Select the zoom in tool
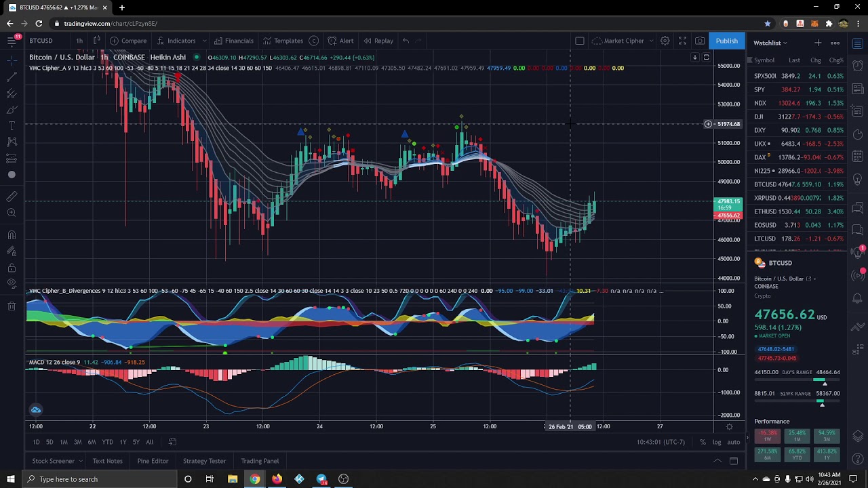The width and height of the screenshot is (868, 488). (12, 213)
